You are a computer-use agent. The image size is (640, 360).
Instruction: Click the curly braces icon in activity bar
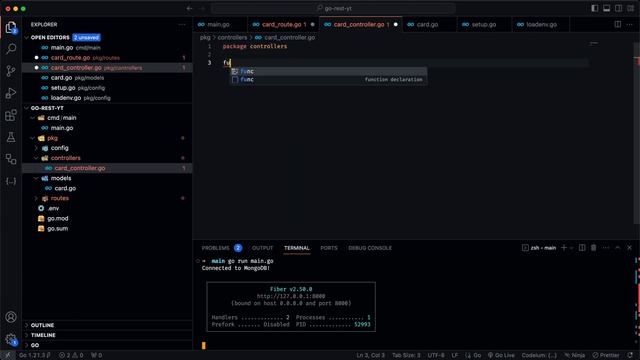(x=11, y=181)
